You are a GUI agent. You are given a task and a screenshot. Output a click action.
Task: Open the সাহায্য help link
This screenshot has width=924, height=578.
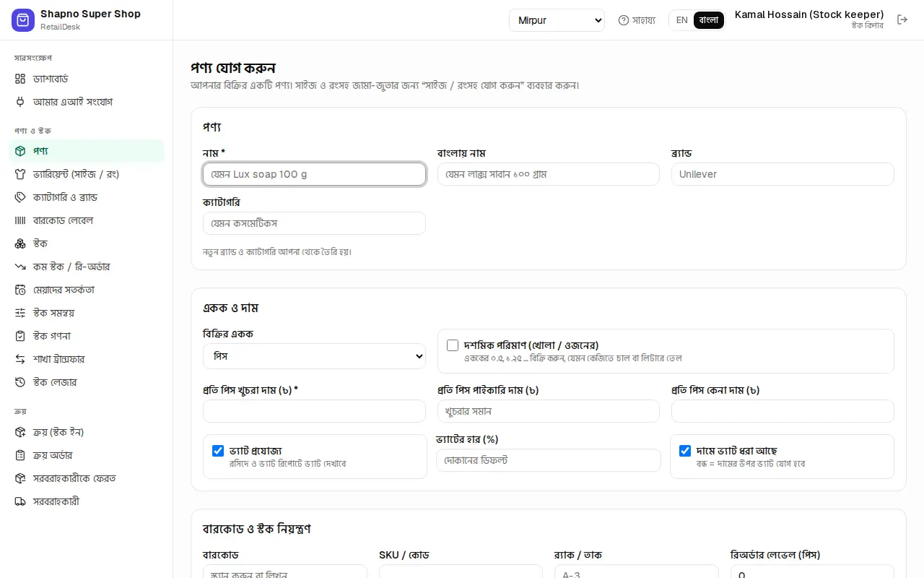point(637,20)
